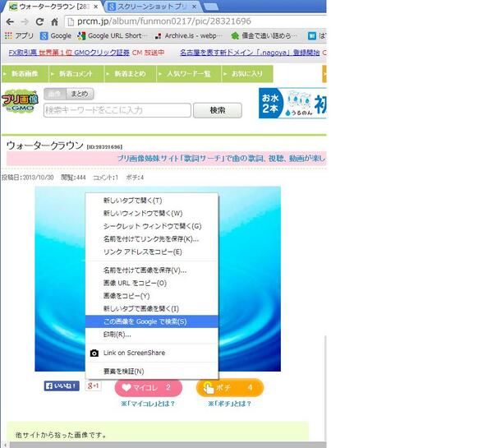Click the vertical page scrollbar
The width and height of the screenshot is (492, 448).
click(x=324, y=388)
